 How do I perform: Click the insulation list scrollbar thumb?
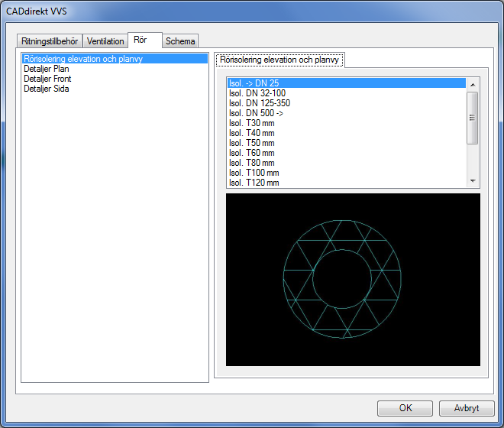pyautogui.click(x=473, y=118)
